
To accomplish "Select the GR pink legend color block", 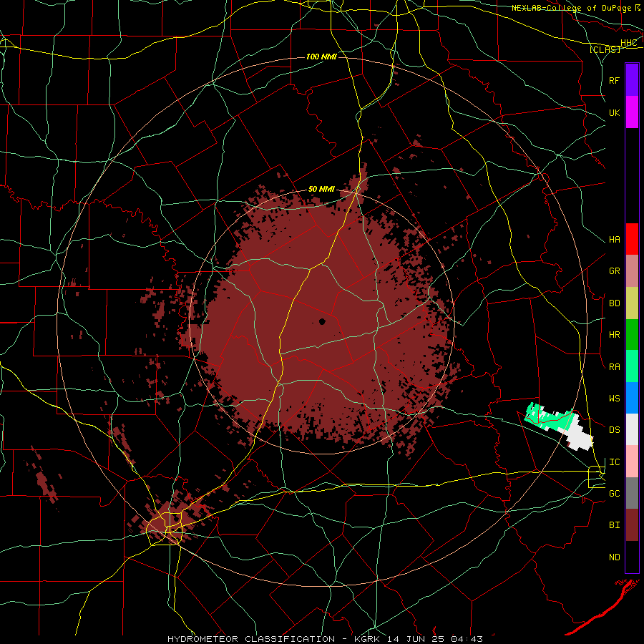I will [632, 271].
